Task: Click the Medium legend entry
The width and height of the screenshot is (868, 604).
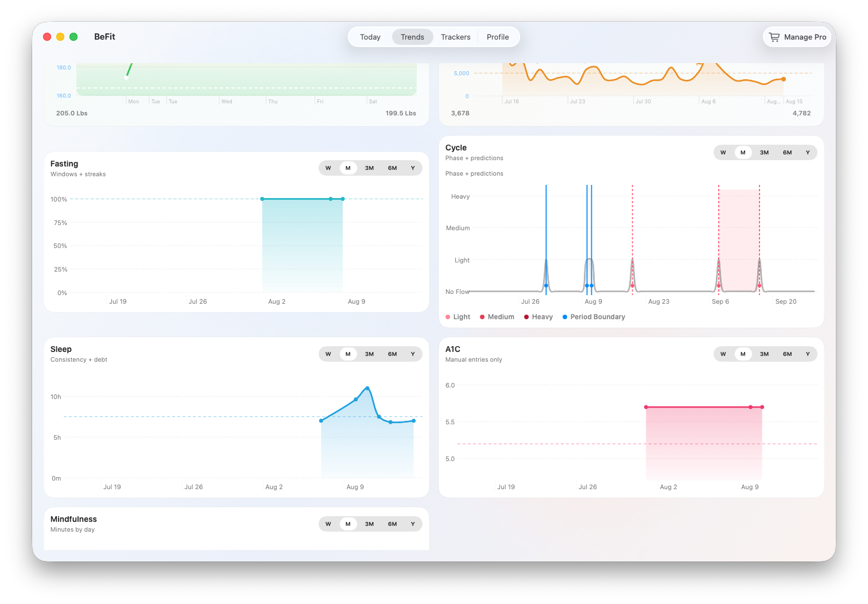Action: click(497, 317)
